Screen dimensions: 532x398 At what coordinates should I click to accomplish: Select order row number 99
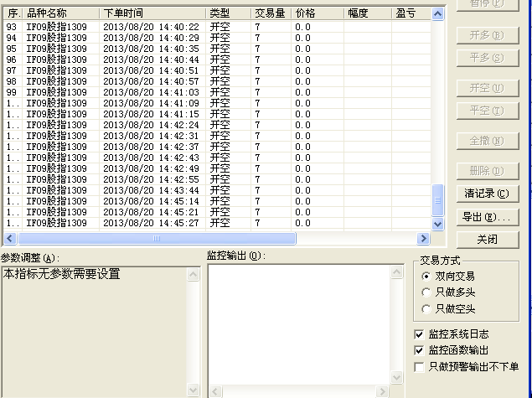click(x=217, y=92)
